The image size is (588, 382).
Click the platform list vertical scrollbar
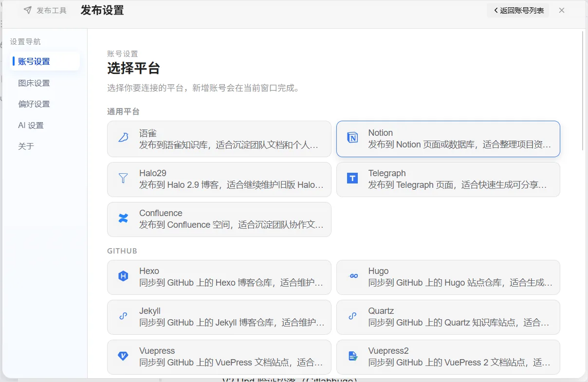click(x=583, y=91)
